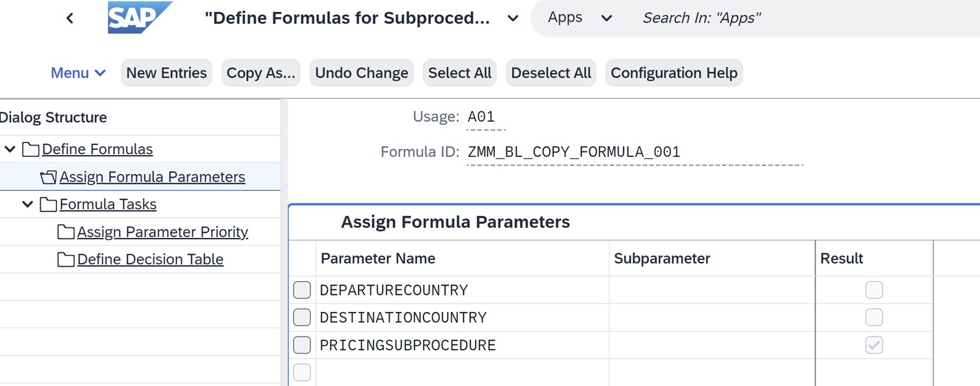Click the folder icon beside Define Decision Table
The width and height of the screenshot is (980, 386).
[x=67, y=259]
